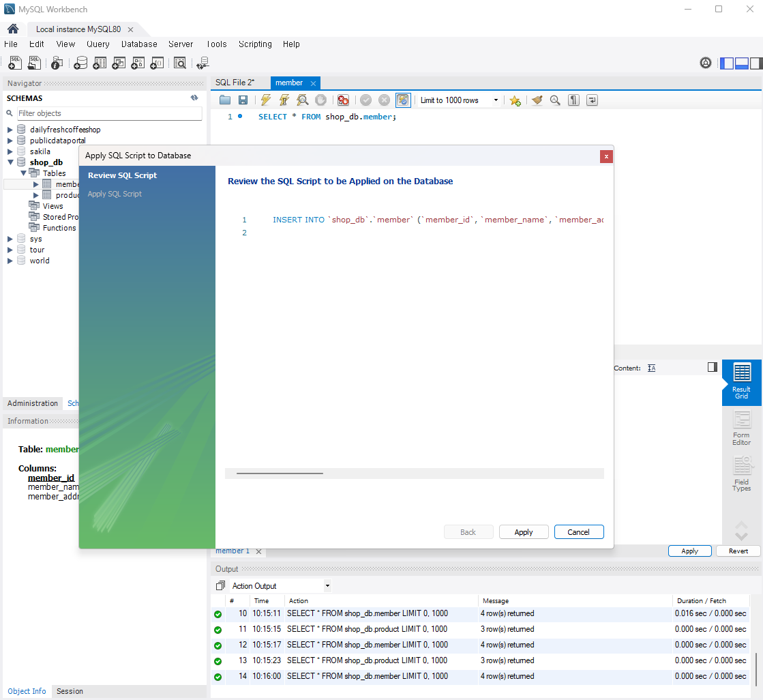Expand the sys schema
The height and width of the screenshot is (700, 763).
tap(10, 239)
